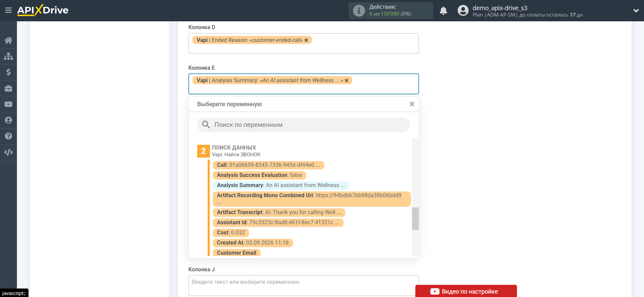Viewport: 644px width, 297px height.
Task: Select the Cost variable
Action: pyautogui.click(x=231, y=233)
